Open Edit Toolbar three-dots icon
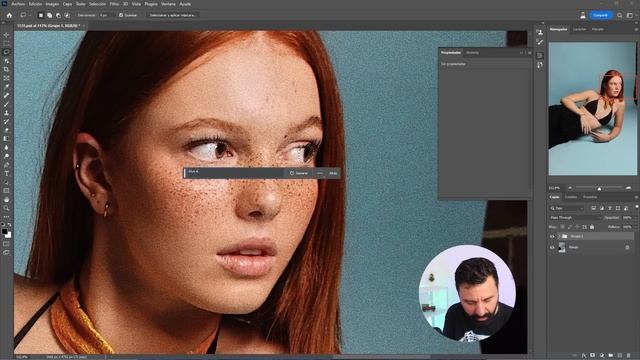This screenshot has width=640, height=360. click(x=6, y=217)
